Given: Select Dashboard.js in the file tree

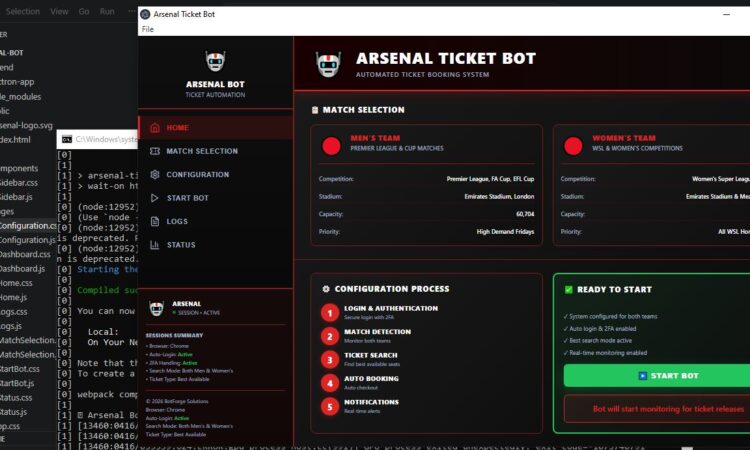Looking at the screenshot, I should pos(23,269).
